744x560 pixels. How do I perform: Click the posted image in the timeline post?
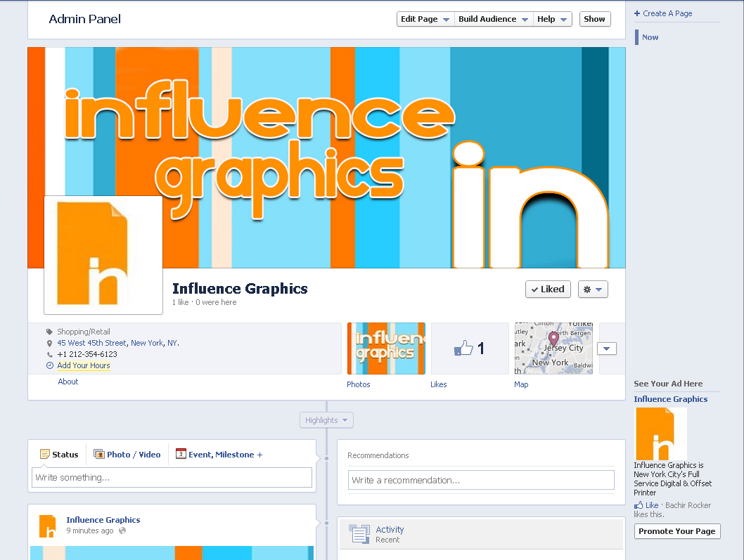point(172,553)
